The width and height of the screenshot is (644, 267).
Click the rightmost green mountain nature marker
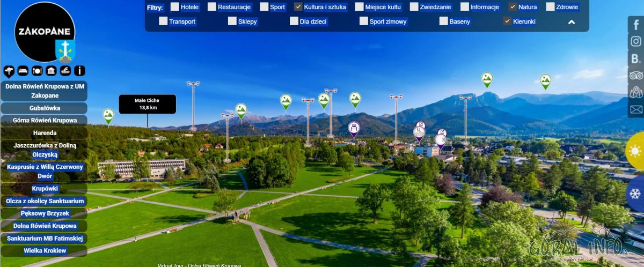[x=545, y=81]
